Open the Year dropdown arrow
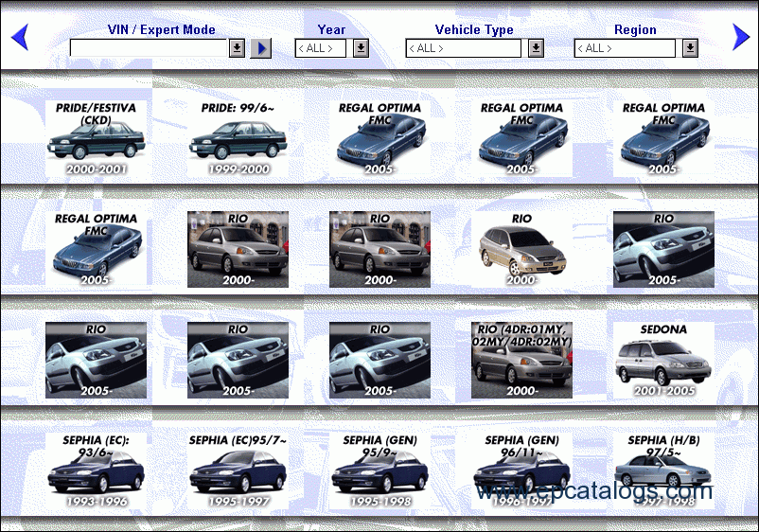Screen dimensions: 759x532 pos(361,48)
